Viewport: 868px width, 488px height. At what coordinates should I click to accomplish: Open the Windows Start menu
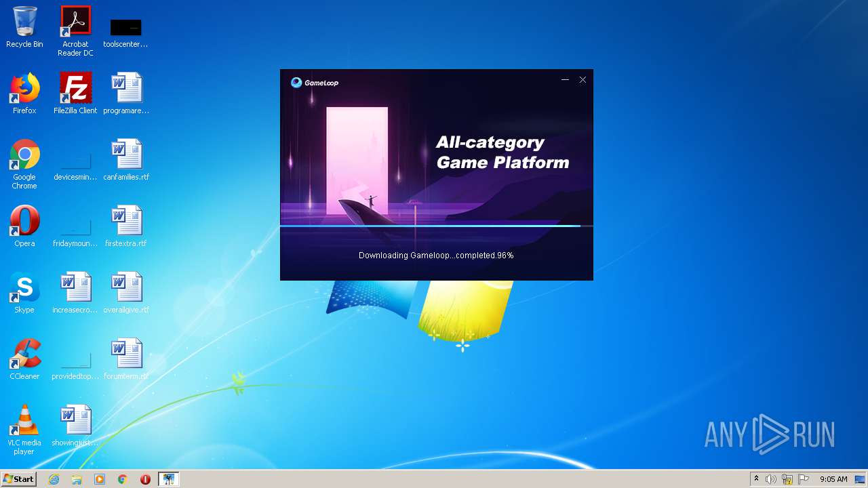[19, 479]
